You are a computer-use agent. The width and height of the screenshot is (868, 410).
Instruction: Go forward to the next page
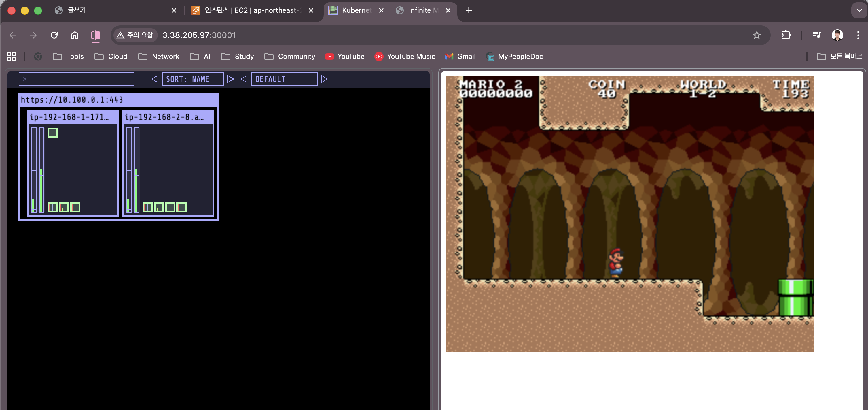pos(33,35)
